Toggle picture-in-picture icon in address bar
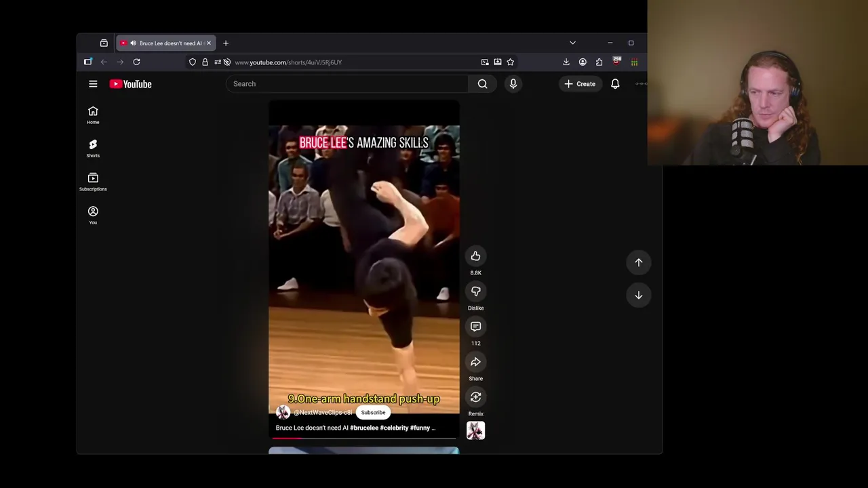868x488 pixels. coord(485,62)
